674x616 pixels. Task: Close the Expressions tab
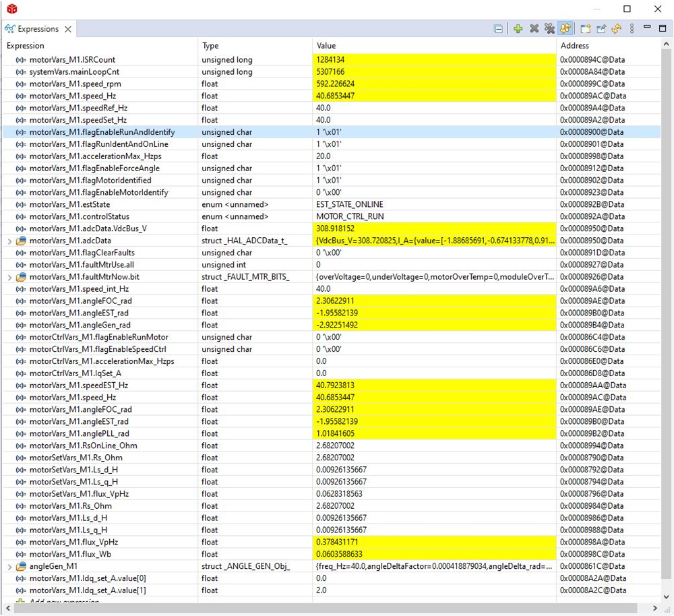pyautogui.click(x=68, y=29)
